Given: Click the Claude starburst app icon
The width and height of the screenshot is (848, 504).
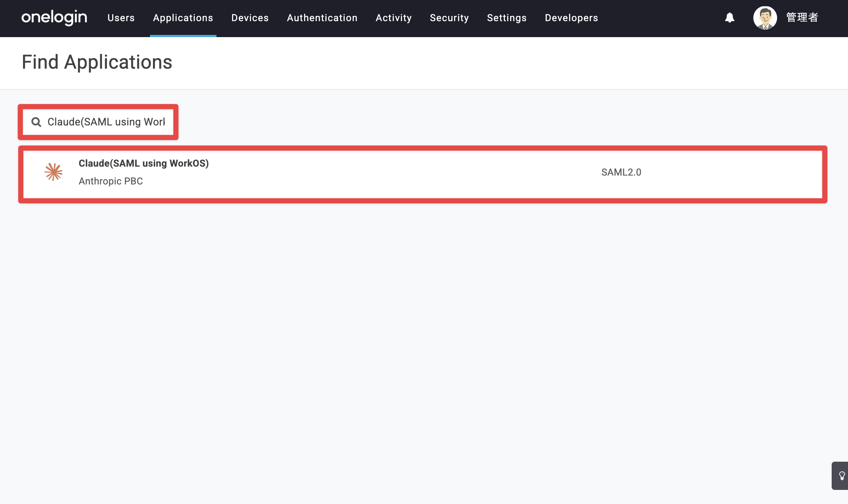Looking at the screenshot, I should [53, 172].
